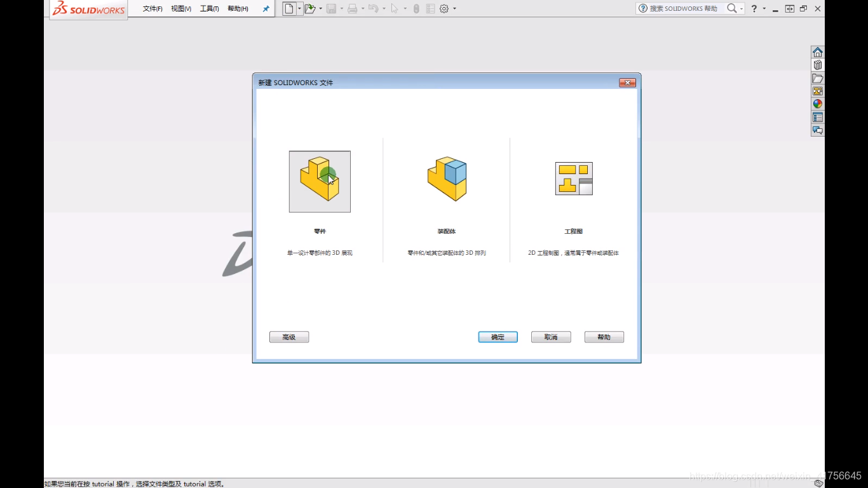The width and height of the screenshot is (868, 488).
Task: Expand the New document dropdown arrow
Action: pyautogui.click(x=299, y=9)
